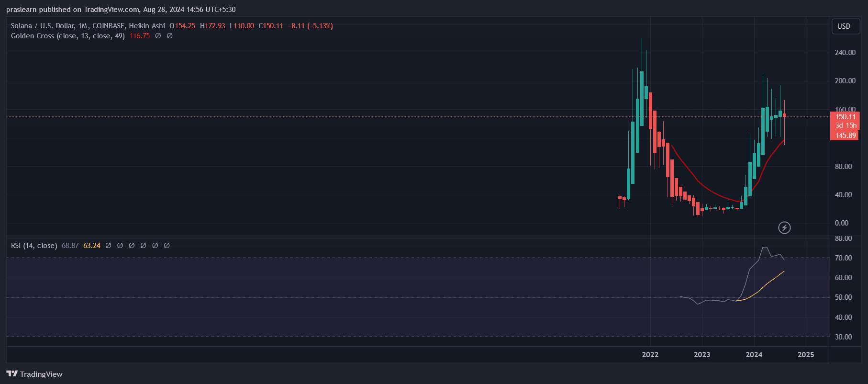Click the 0.00 price axis label

click(x=842, y=223)
